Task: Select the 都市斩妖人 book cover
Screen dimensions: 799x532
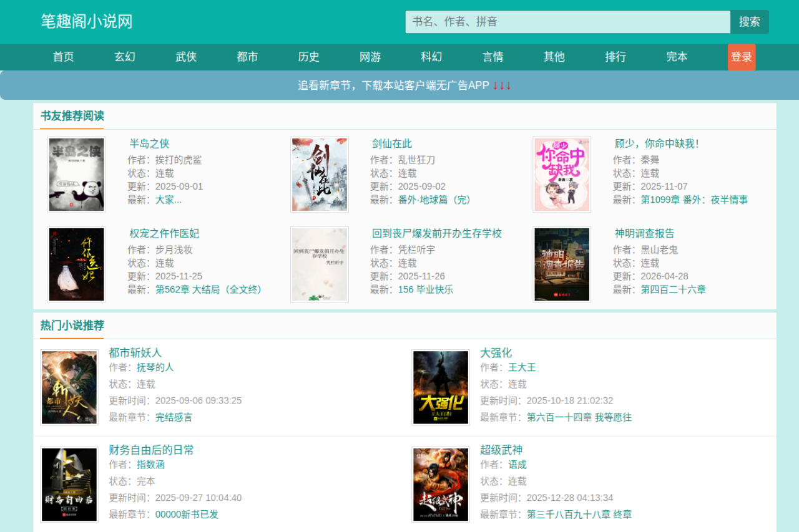Action: (x=69, y=387)
